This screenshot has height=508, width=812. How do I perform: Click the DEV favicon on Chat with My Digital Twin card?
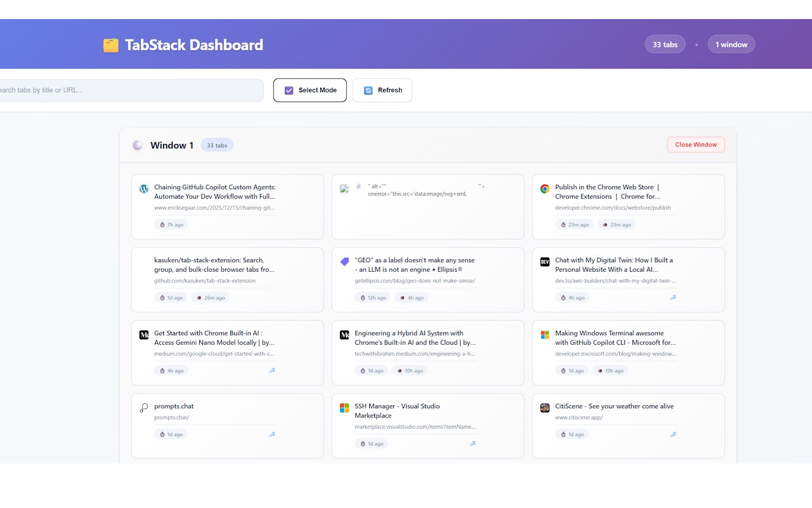pos(544,262)
